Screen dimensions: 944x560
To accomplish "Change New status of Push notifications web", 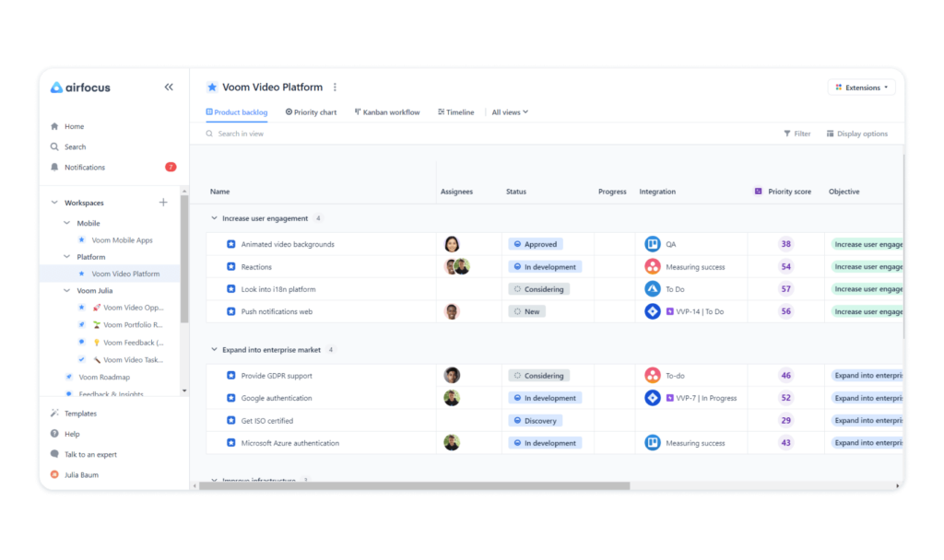I will pyautogui.click(x=526, y=311).
